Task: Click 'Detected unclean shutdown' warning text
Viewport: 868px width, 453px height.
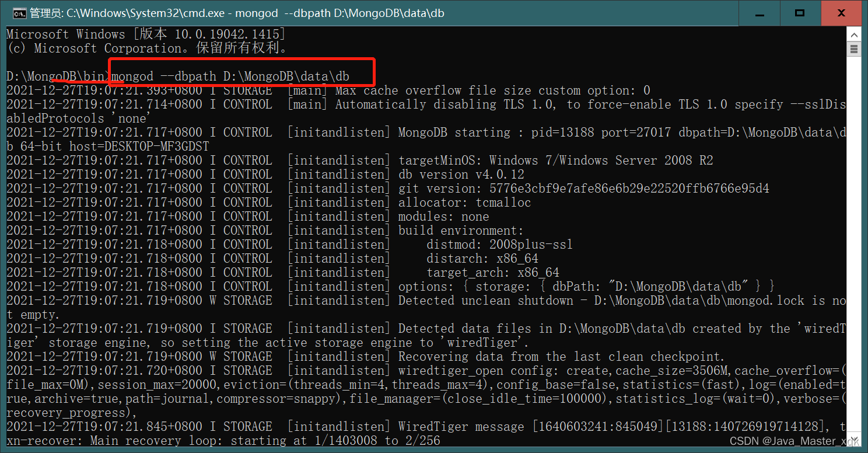Action: [x=486, y=301]
